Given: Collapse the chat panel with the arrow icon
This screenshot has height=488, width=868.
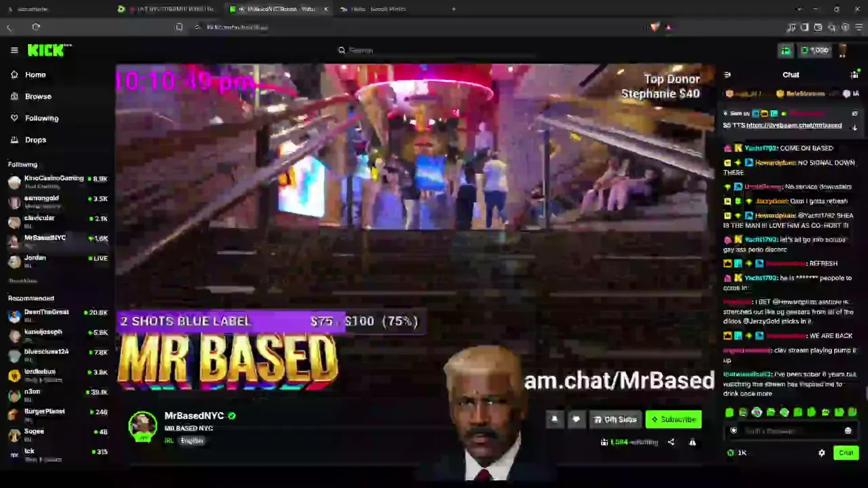Looking at the screenshot, I should tap(728, 75).
